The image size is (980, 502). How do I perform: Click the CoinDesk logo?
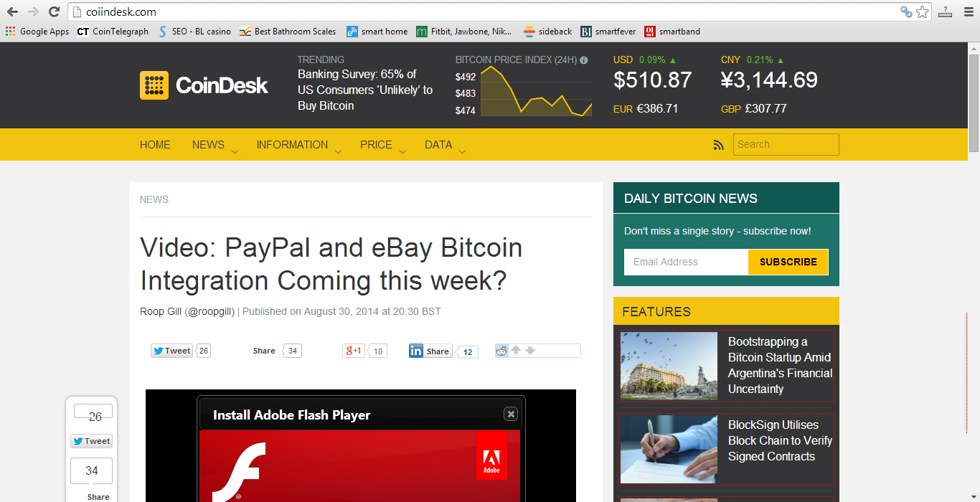[204, 85]
